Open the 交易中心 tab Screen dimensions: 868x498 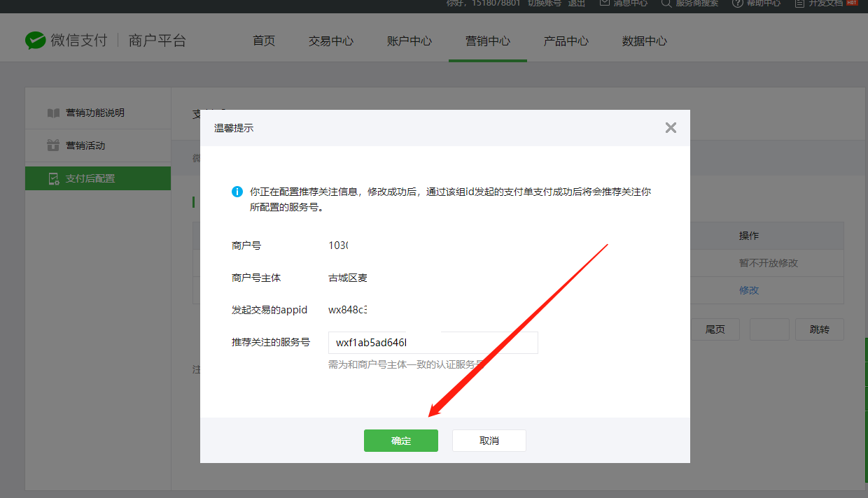[331, 41]
